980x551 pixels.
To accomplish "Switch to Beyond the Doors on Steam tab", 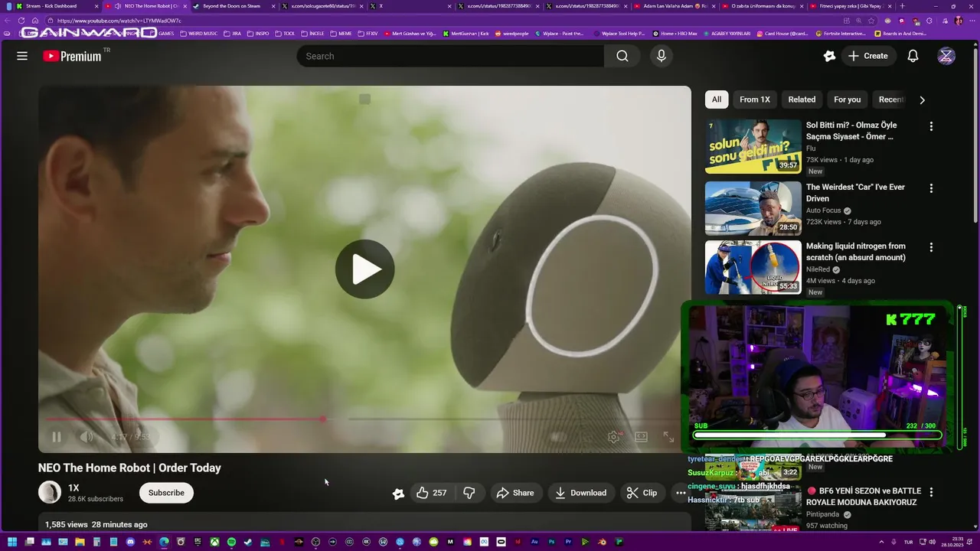I will tap(233, 6).
